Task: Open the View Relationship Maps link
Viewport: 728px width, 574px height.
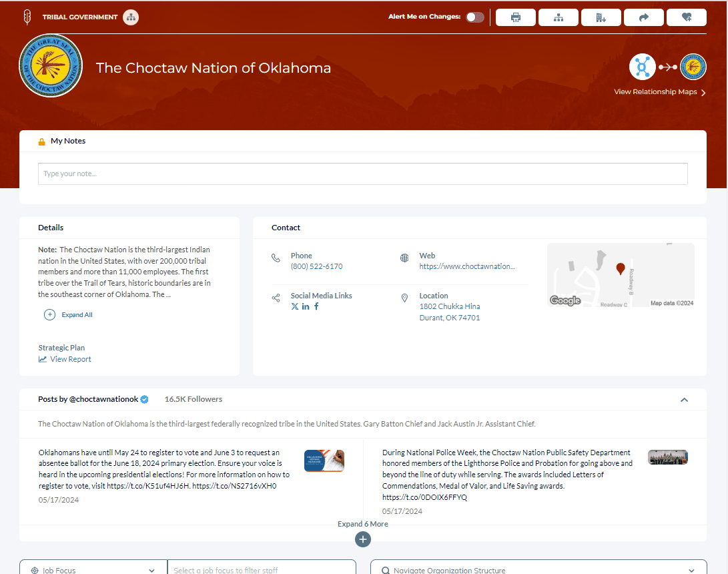Action: (x=655, y=92)
